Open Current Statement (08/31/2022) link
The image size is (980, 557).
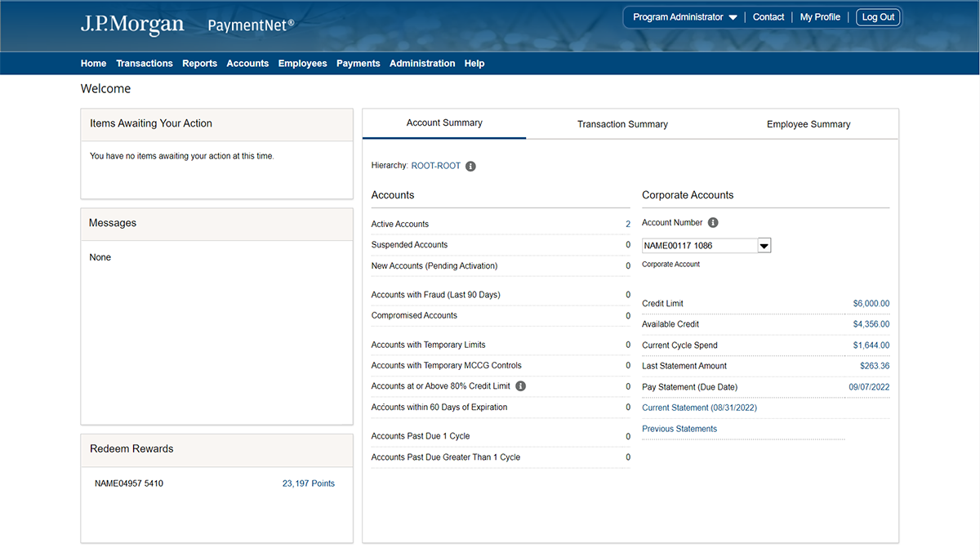[699, 408]
